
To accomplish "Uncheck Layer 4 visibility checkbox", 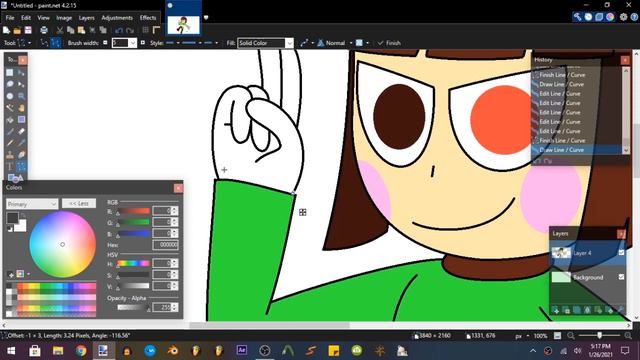I will click(621, 253).
